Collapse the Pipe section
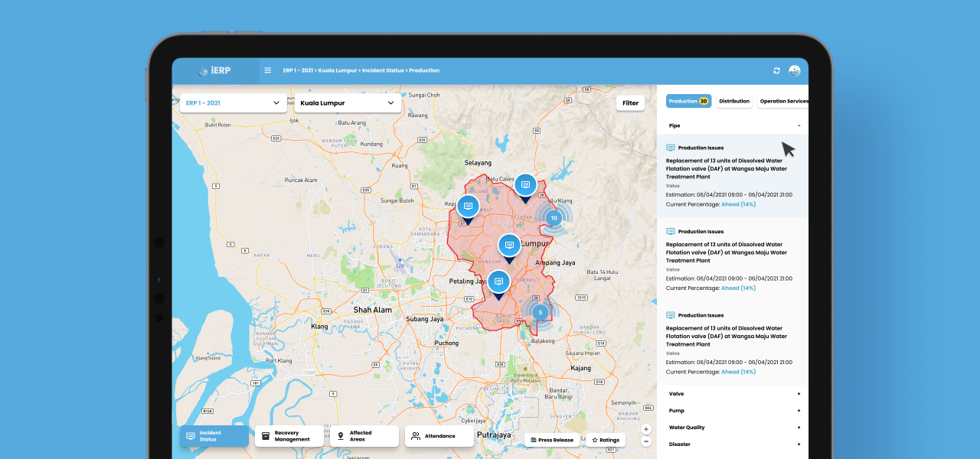The width and height of the screenshot is (980, 459). coord(799,125)
